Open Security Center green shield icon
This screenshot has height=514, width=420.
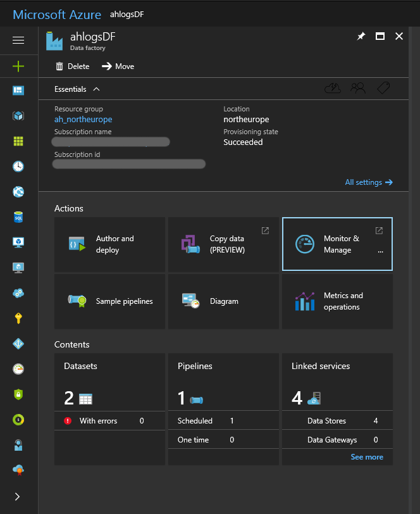click(x=18, y=394)
